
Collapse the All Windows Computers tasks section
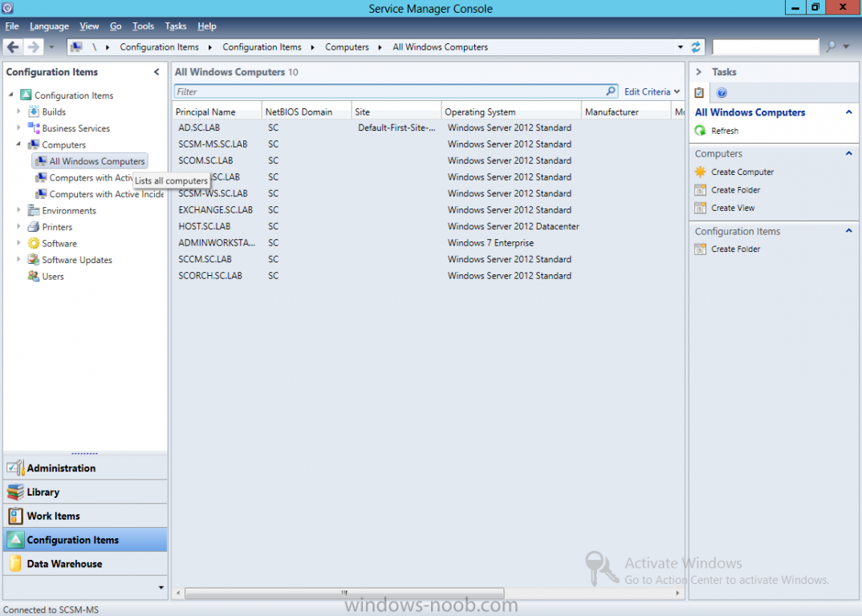pyautogui.click(x=849, y=112)
